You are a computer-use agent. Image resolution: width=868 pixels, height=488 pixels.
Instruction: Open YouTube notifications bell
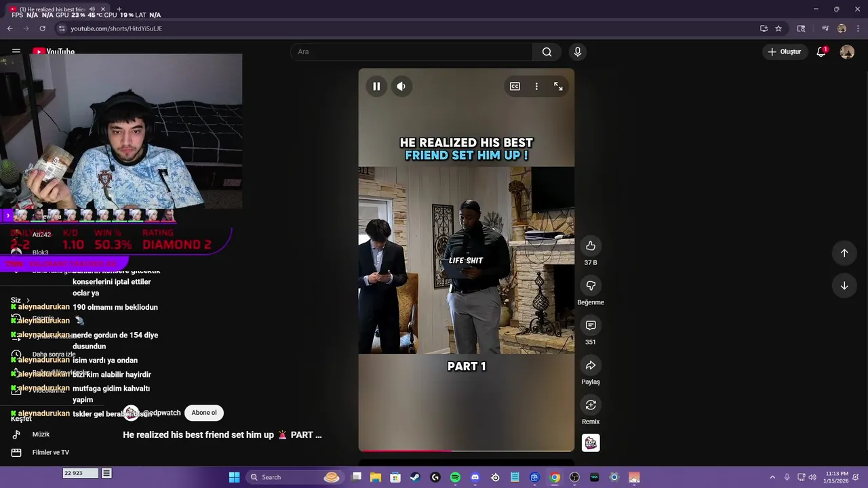tap(821, 52)
